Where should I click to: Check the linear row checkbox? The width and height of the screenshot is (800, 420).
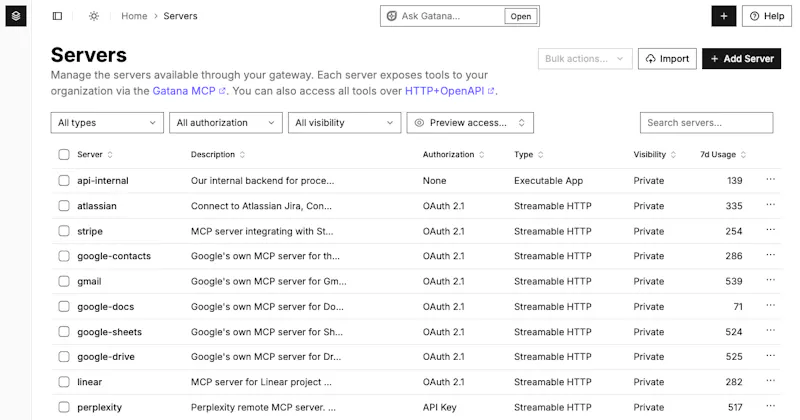pos(64,382)
